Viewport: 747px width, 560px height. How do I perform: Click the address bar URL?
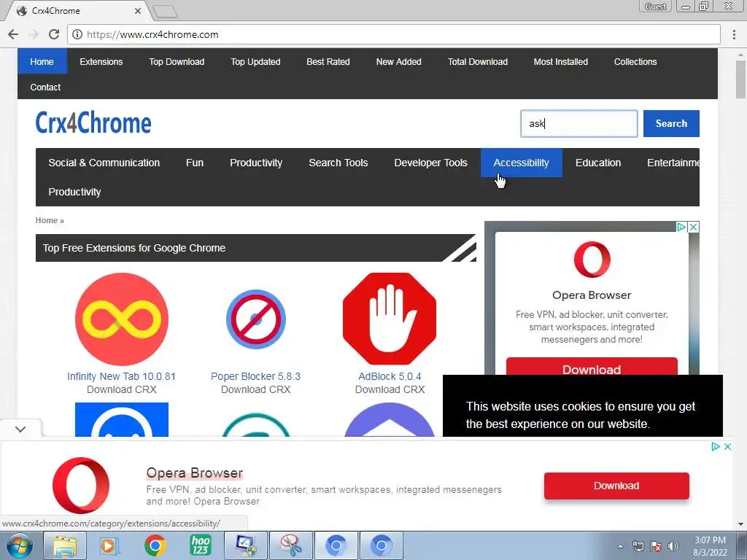coord(152,34)
